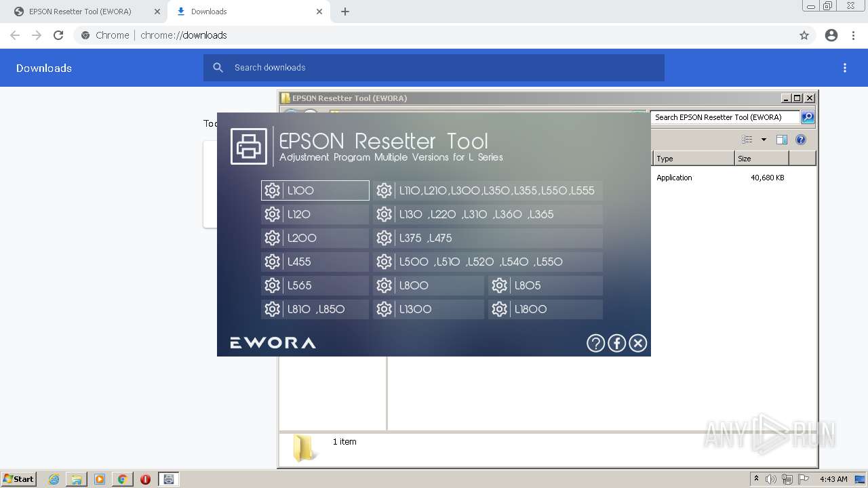Choose the L200 resetter option
Viewport: 868px width, 488px height.
[315, 238]
